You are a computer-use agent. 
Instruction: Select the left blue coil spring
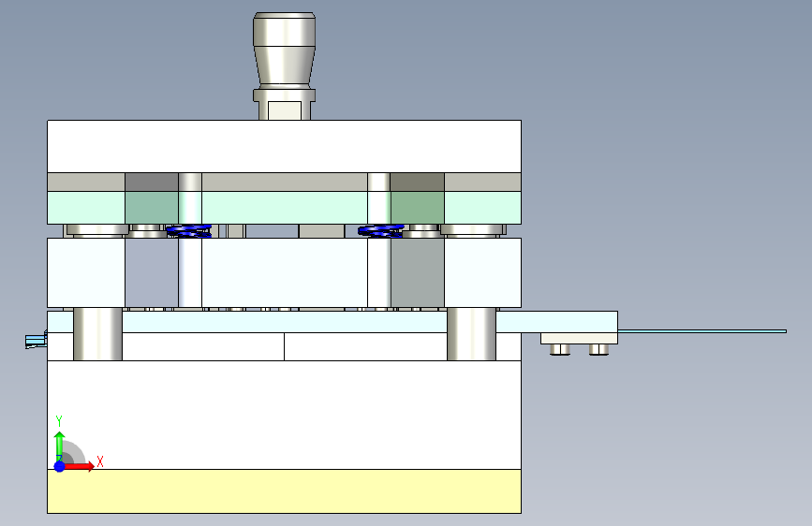[x=189, y=231]
